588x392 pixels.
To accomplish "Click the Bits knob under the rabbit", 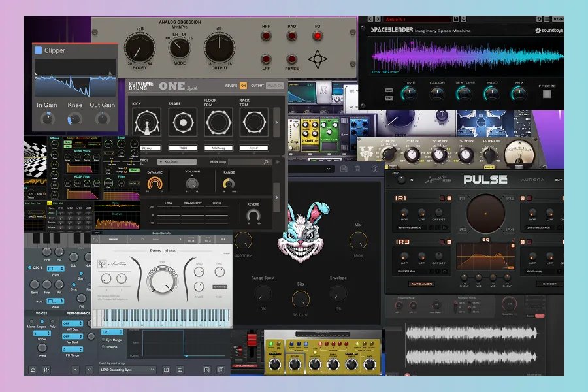I will tap(301, 299).
